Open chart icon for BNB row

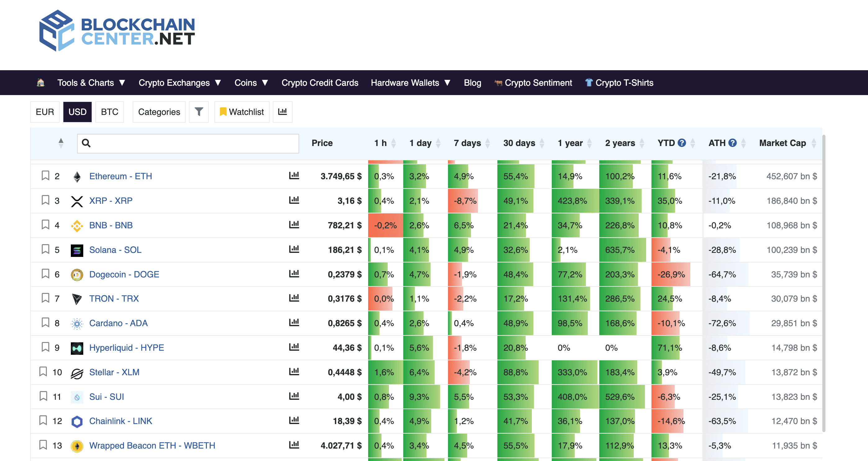294,224
